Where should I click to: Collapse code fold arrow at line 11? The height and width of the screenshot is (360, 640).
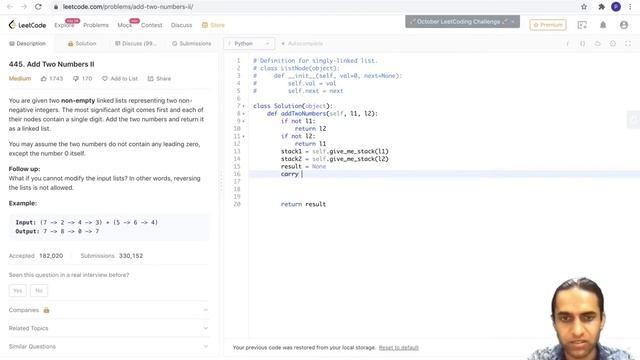(x=244, y=136)
